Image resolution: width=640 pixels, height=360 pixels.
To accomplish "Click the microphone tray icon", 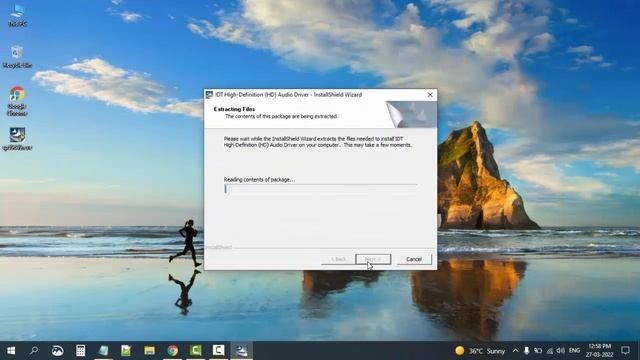I will click(x=527, y=351).
